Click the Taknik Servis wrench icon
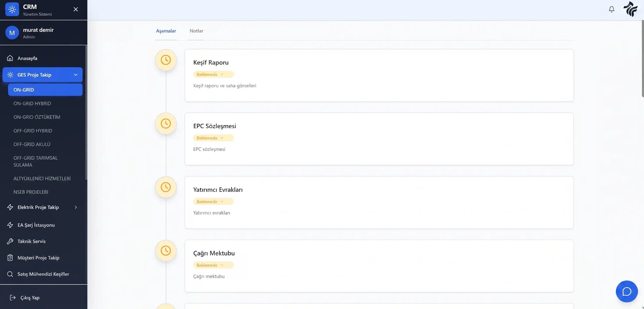 click(10, 241)
